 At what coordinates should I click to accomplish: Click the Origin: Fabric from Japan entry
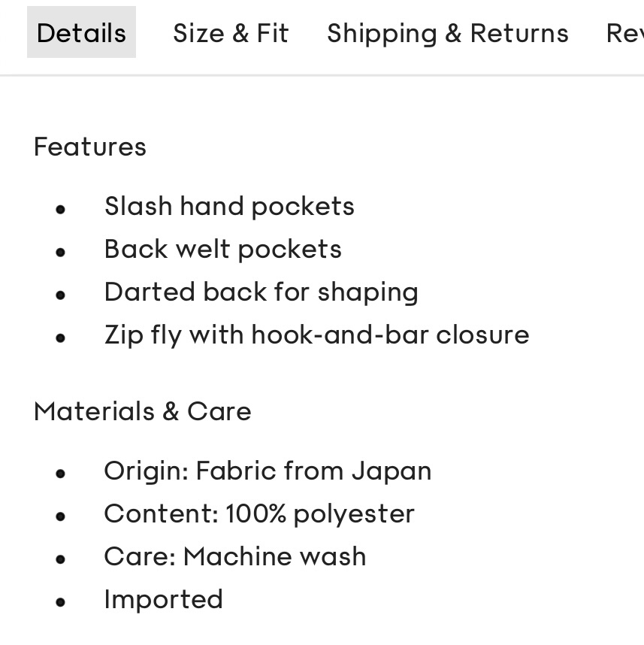[x=268, y=470]
